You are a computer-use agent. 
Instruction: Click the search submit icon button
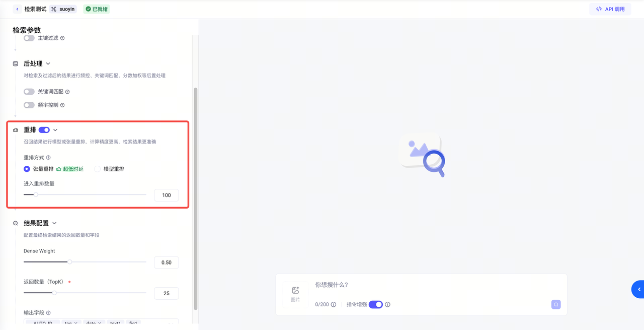pyautogui.click(x=556, y=304)
